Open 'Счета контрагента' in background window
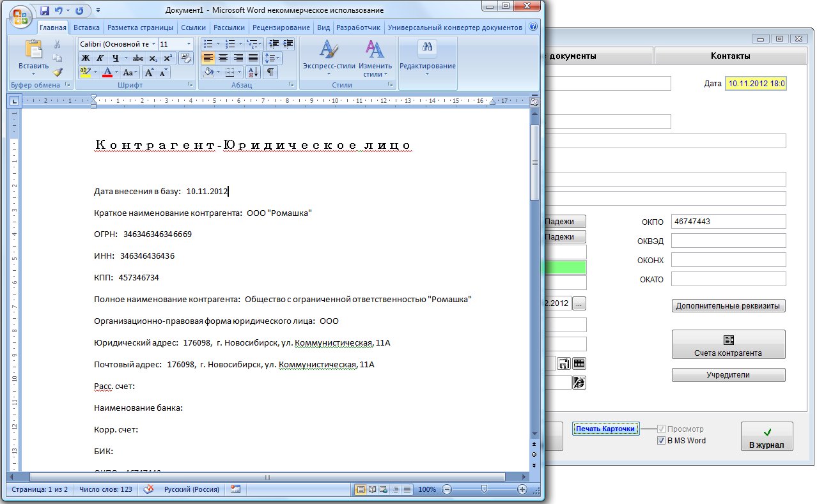817x504 pixels. [x=728, y=344]
